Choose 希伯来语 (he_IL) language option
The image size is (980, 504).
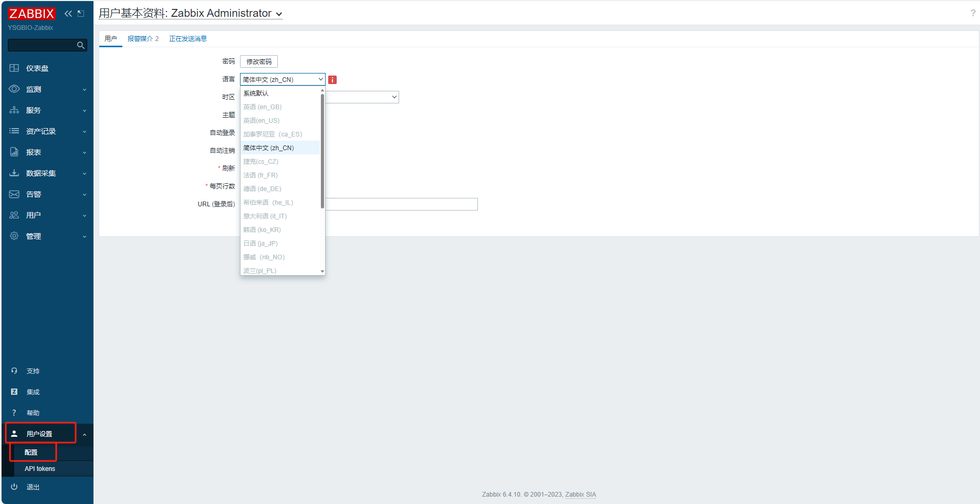tap(280, 203)
